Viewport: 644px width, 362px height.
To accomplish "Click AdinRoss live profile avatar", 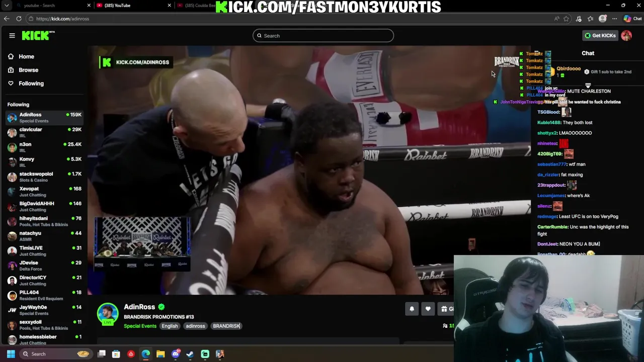I will point(108,314).
